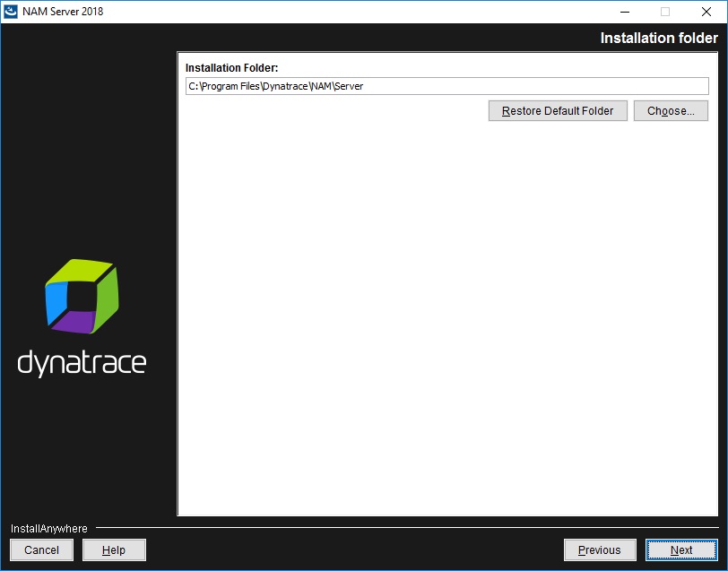Click the 'Installation folder' heading
This screenshot has width=728, height=571.
(659, 38)
